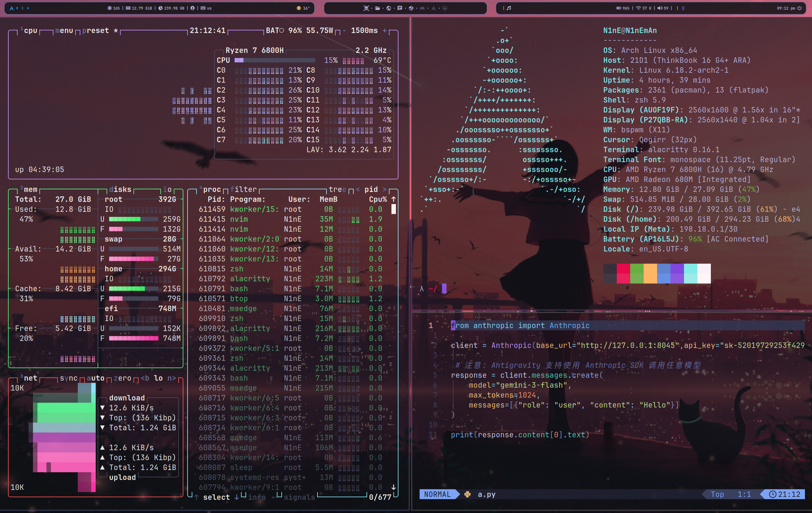812x513 pixels.
Task: Toggle auto scaling in btop net box
Action: coord(96,378)
